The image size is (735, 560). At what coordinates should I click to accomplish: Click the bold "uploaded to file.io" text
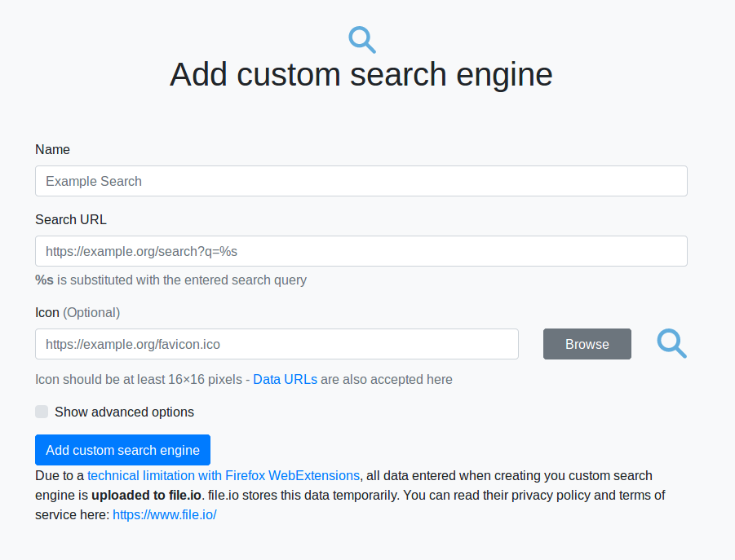tap(146, 495)
